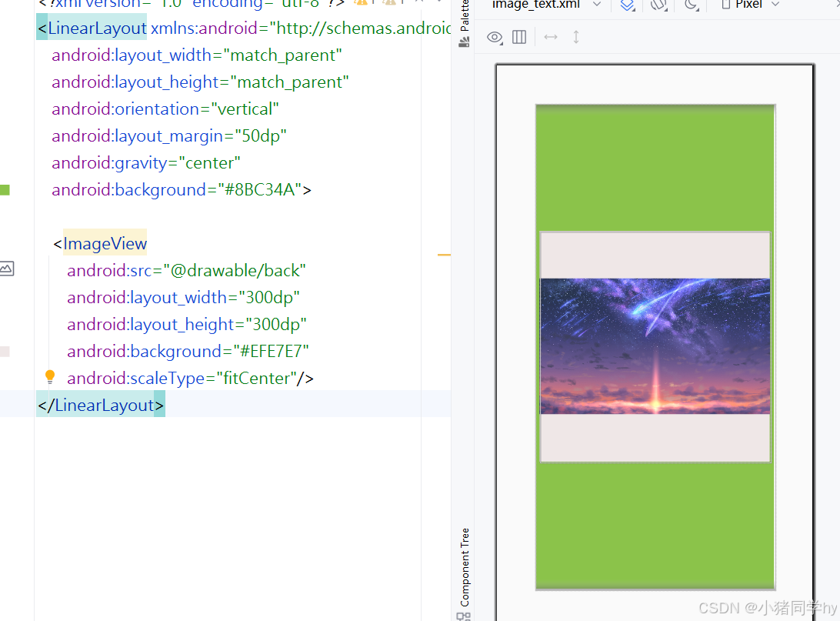Screen dimensions: 840x621
Task: Open the Select Design Surface layers menu
Action: point(628,5)
